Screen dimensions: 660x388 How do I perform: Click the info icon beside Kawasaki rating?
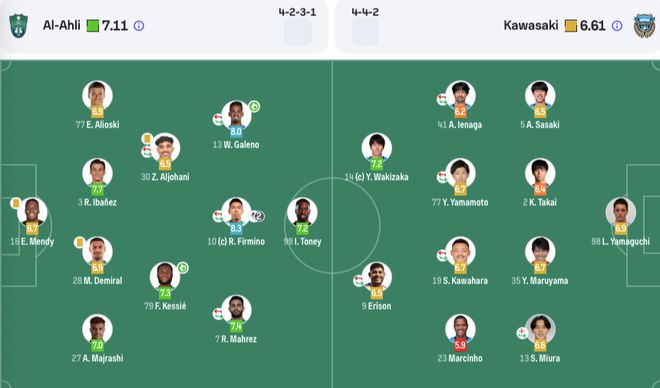coord(617,26)
